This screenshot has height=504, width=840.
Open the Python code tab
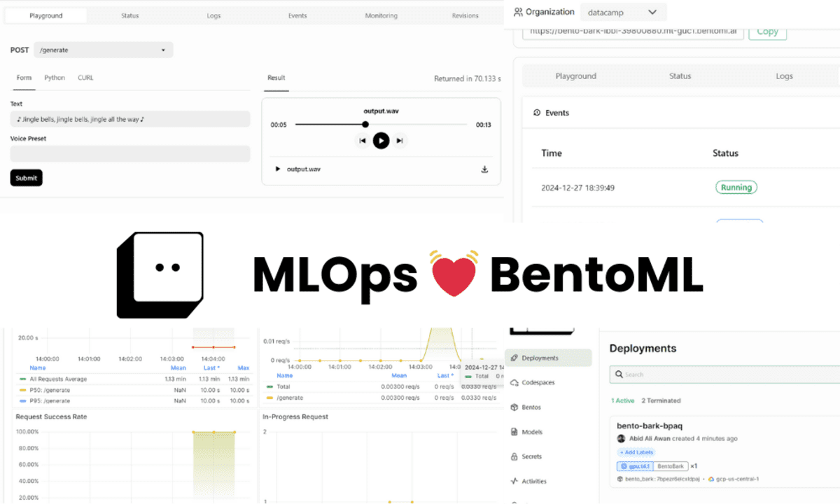(55, 78)
